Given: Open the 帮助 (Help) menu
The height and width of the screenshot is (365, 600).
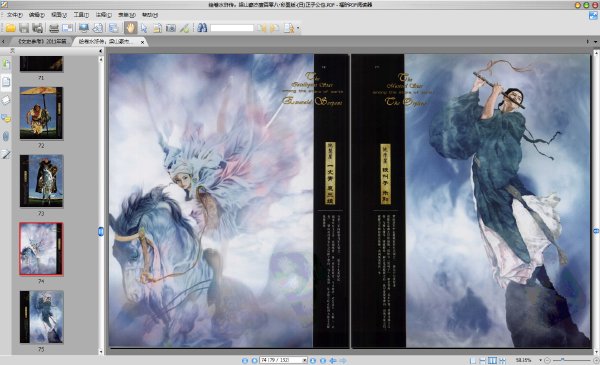Looking at the screenshot, I should pos(150,15).
